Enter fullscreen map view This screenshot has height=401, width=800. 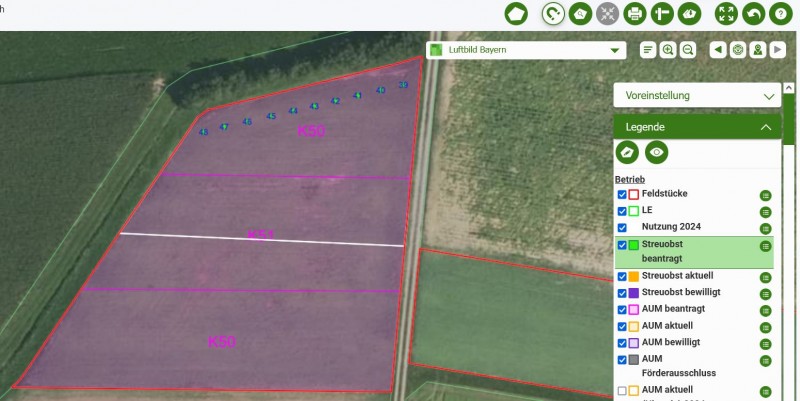click(x=726, y=14)
